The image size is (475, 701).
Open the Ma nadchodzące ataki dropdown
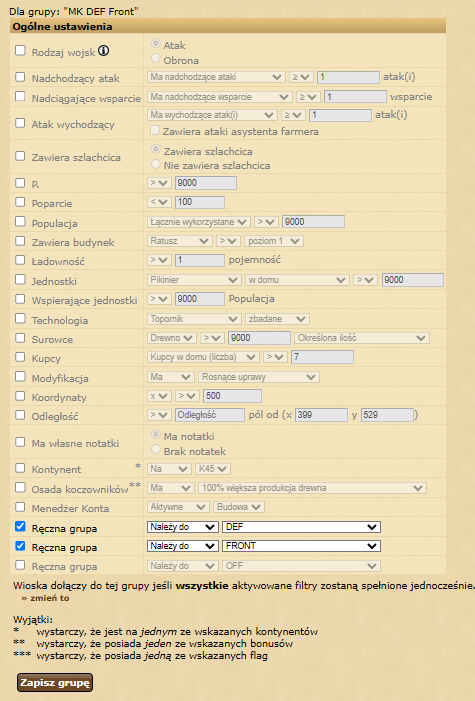216,77
